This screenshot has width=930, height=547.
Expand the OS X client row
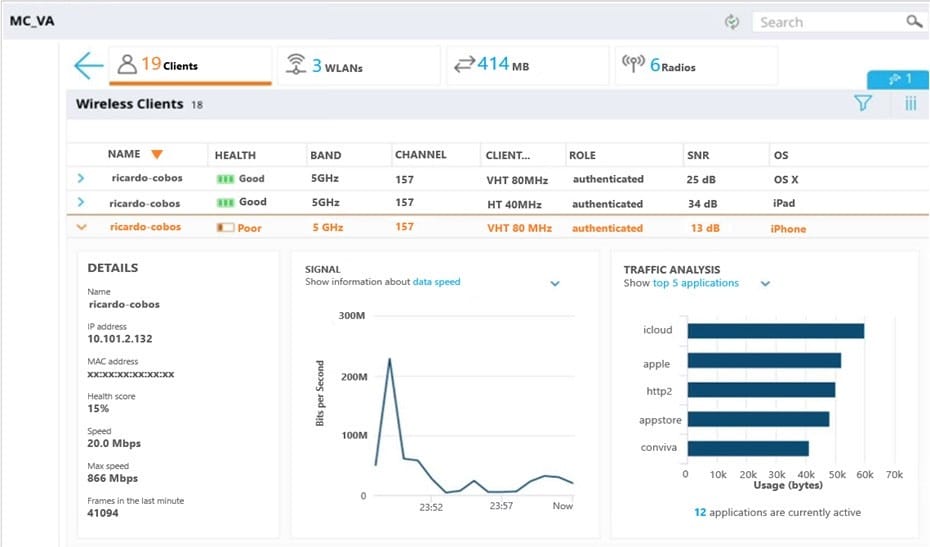pyautogui.click(x=82, y=178)
